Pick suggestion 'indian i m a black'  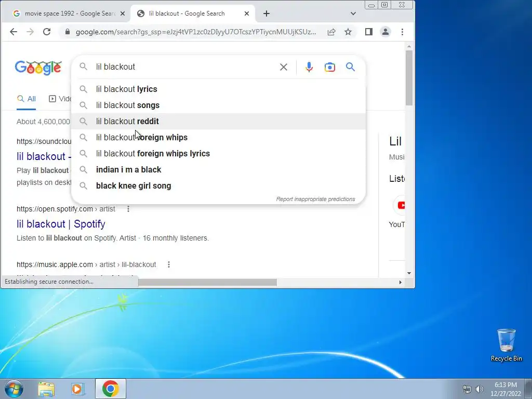pyautogui.click(x=219, y=170)
